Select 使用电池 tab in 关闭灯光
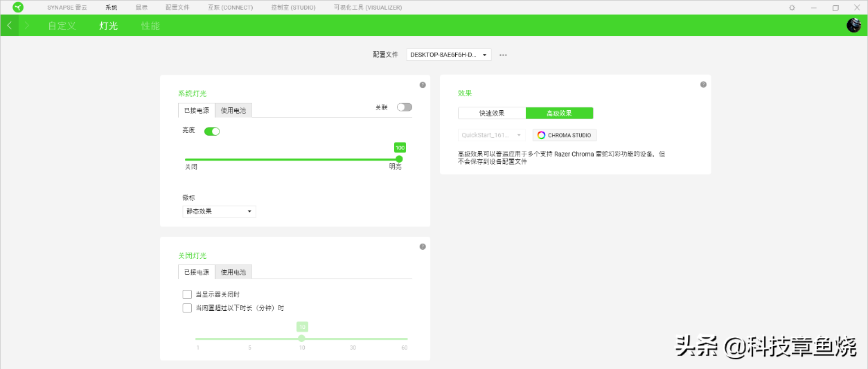This screenshot has height=369, width=868. 233,272
